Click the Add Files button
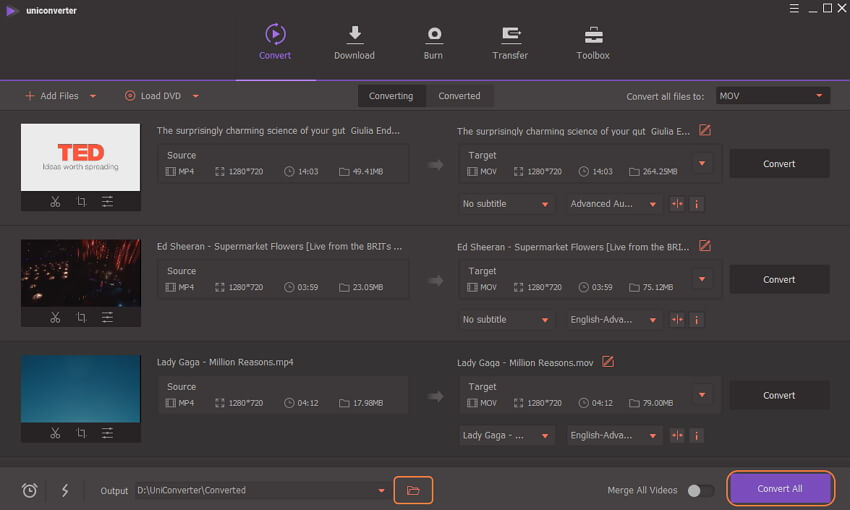The image size is (850, 510). 52,96
